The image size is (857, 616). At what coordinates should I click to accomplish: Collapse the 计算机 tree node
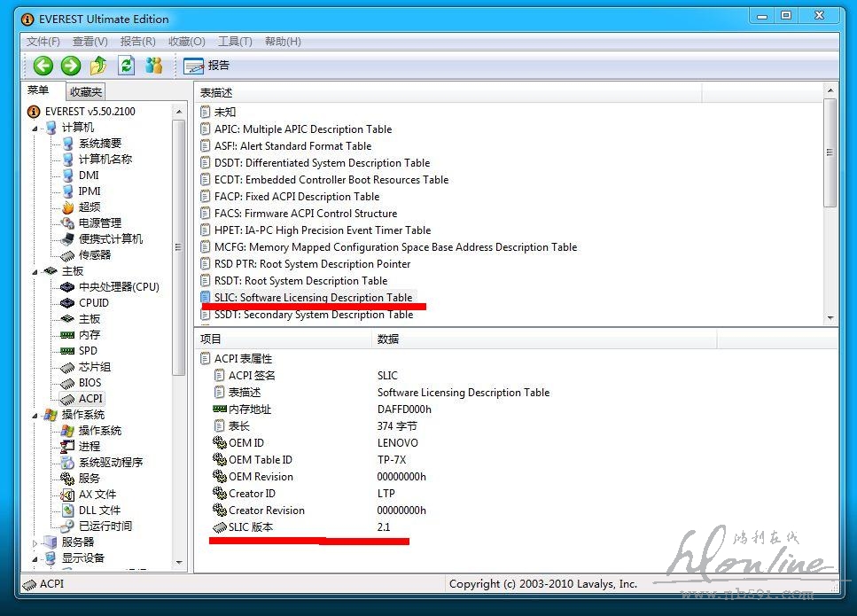click(x=36, y=128)
